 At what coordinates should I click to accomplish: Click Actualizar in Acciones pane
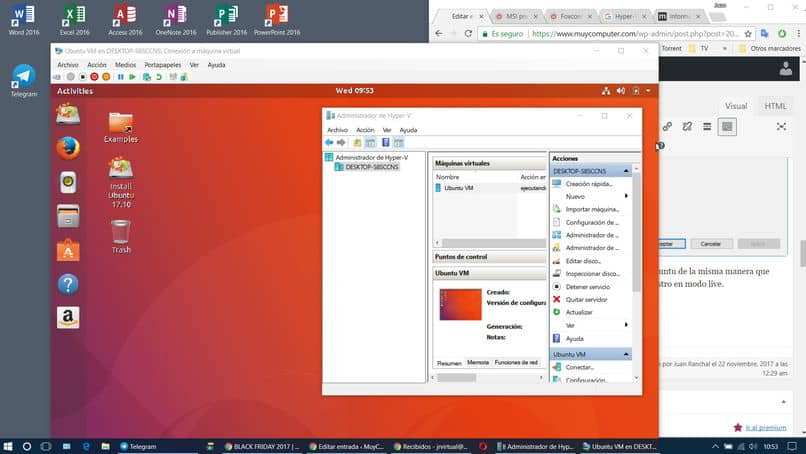pos(579,313)
